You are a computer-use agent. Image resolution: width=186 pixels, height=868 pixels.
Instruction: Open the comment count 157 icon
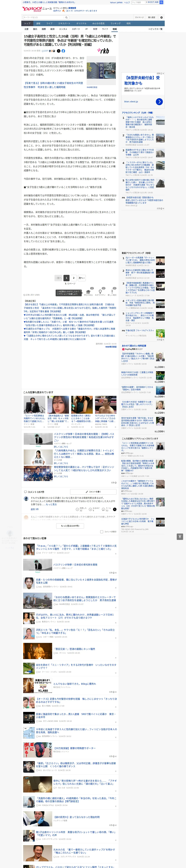[x=45, y=51]
